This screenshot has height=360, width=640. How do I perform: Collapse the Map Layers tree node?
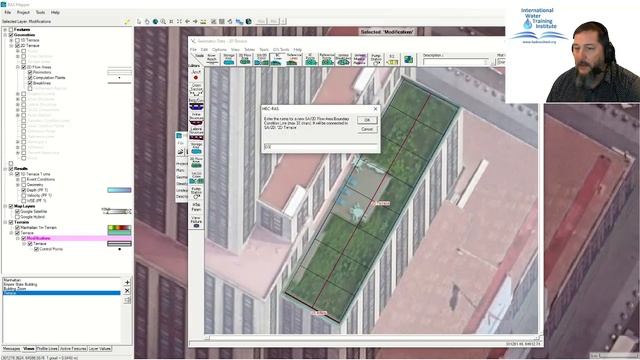point(5,206)
